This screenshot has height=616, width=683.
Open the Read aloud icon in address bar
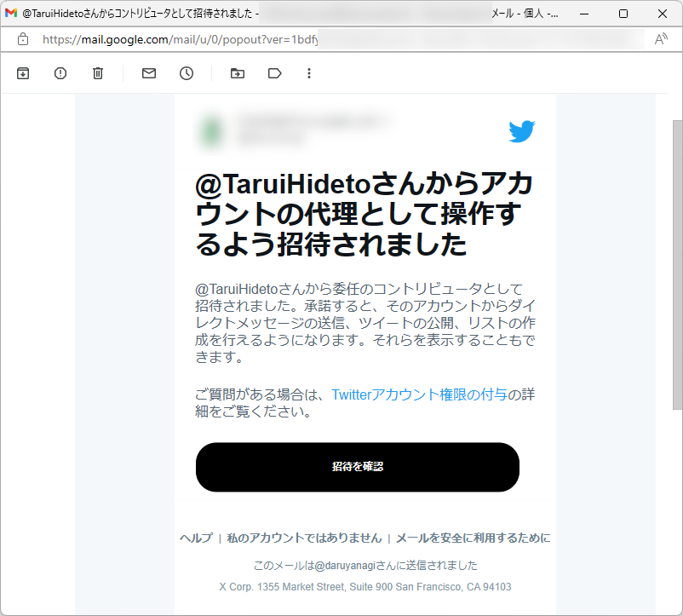click(662, 39)
